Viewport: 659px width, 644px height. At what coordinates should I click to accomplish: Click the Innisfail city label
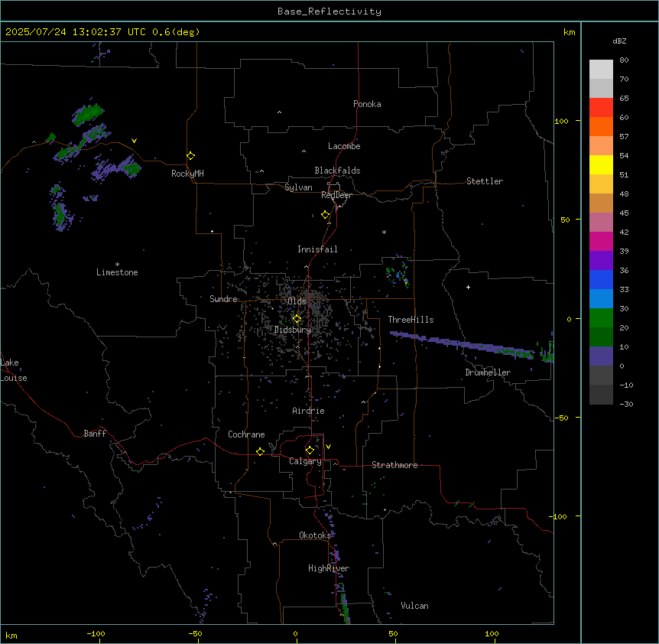click(317, 249)
